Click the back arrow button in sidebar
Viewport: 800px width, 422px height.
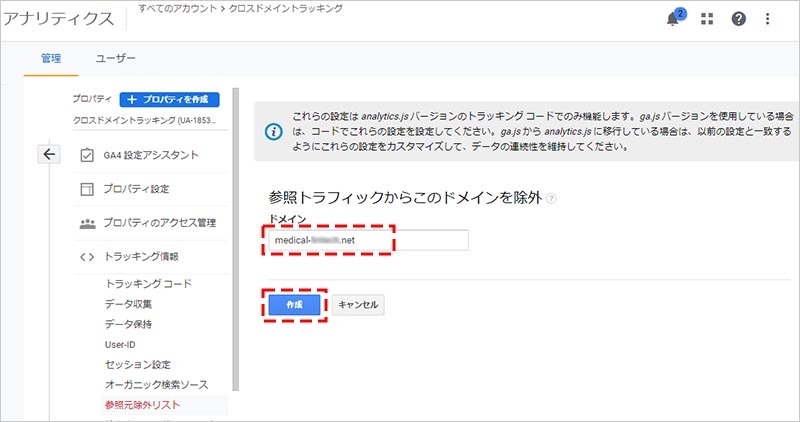pos(49,154)
